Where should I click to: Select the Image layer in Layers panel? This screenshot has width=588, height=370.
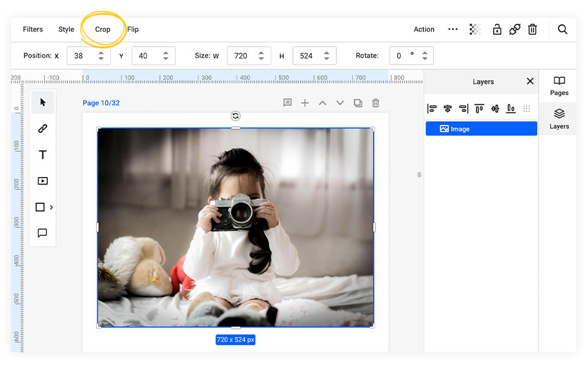481,129
